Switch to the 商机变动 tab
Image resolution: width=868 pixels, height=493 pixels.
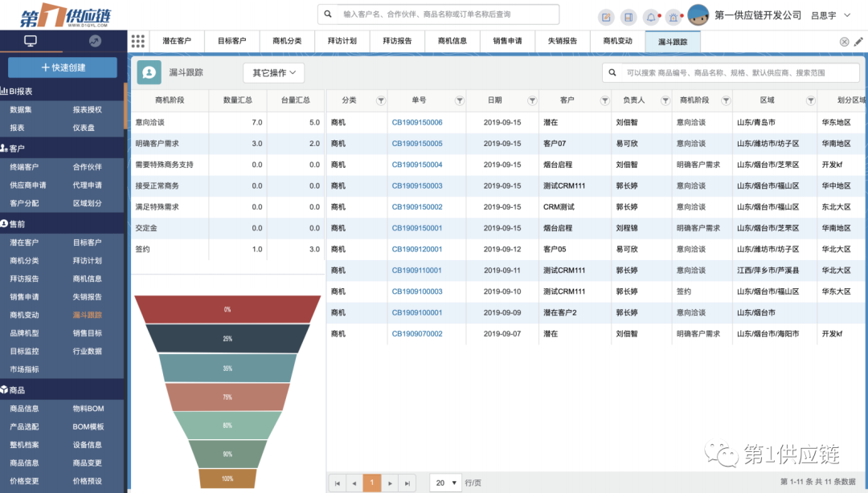(617, 41)
